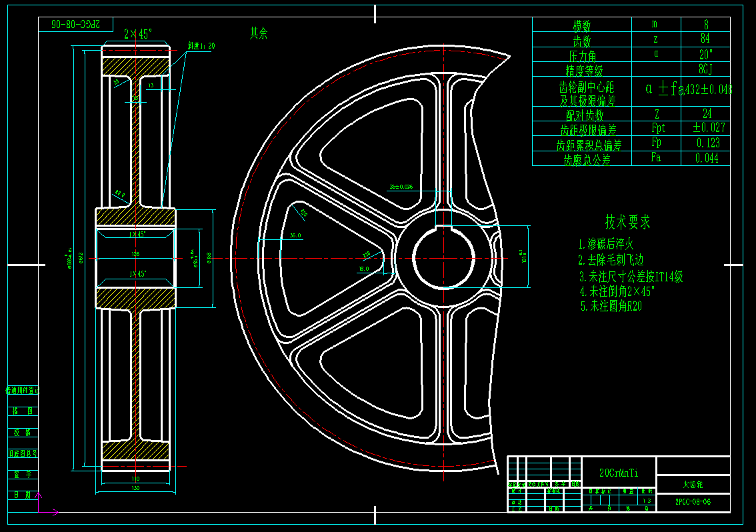Click the keyway dimension "25±0.026"

point(401,187)
